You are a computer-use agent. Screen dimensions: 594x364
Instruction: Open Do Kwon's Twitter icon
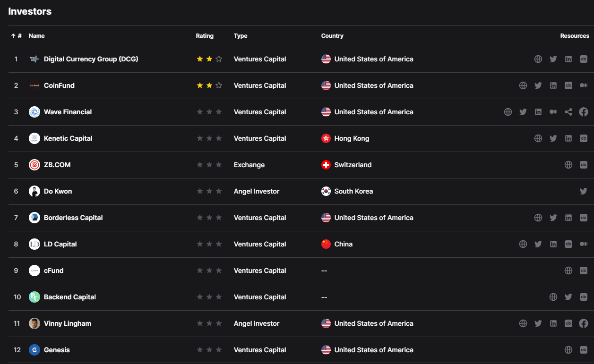click(x=584, y=191)
